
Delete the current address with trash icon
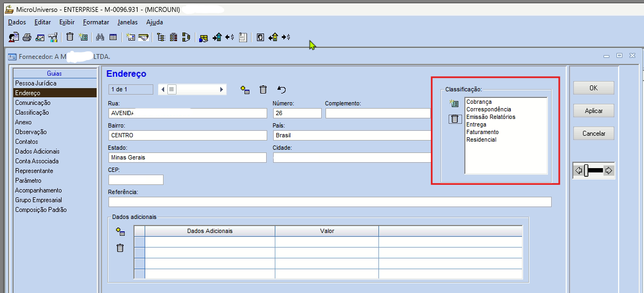pyautogui.click(x=263, y=89)
